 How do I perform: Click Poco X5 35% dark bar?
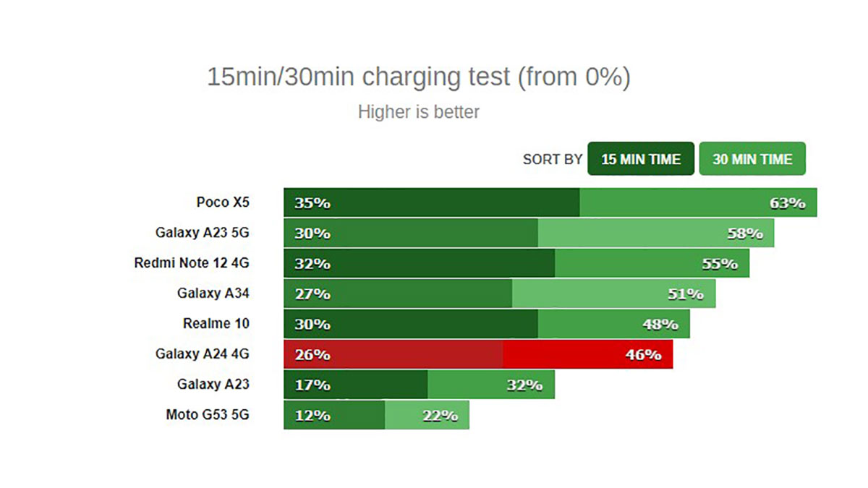[431, 202]
